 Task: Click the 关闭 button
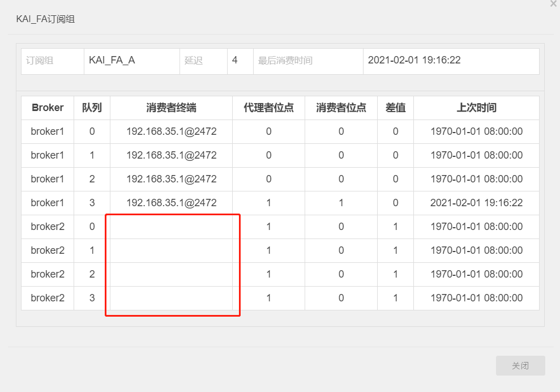[x=520, y=365]
